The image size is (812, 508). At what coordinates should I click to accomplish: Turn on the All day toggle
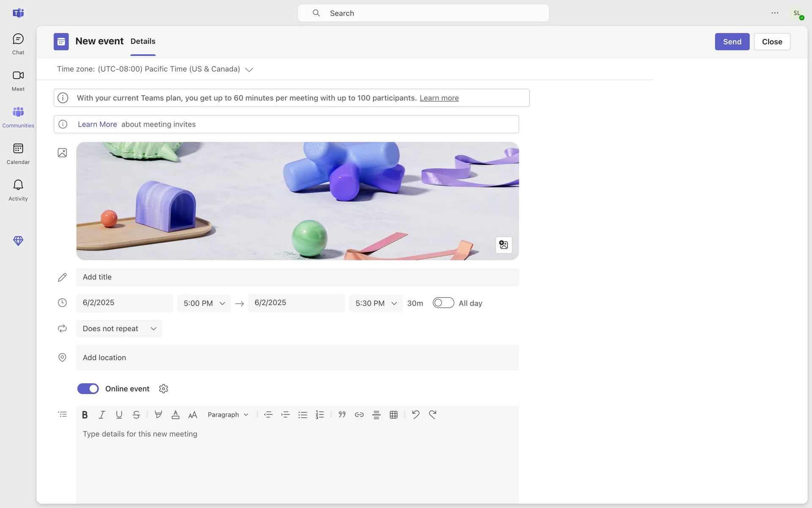pos(443,303)
